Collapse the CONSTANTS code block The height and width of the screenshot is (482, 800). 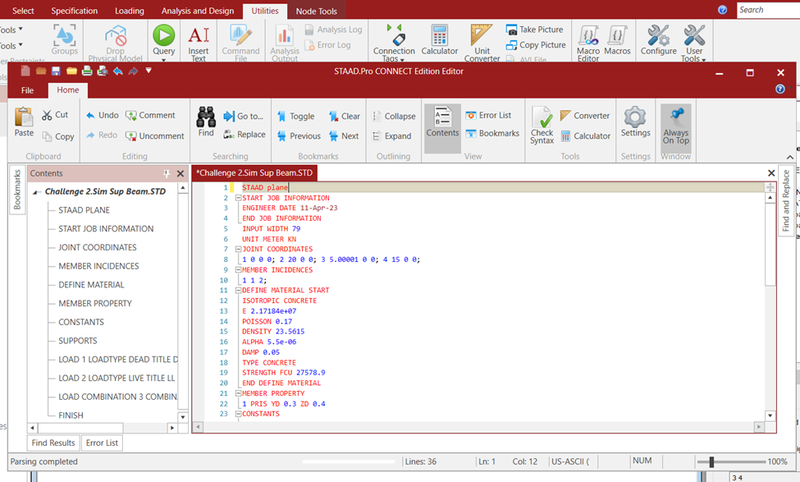point(238,414)
